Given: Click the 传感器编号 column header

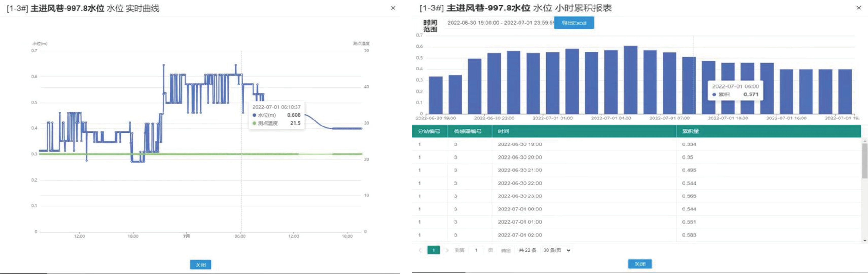Looking at the screenshot, I should click(x=467, y=131).
